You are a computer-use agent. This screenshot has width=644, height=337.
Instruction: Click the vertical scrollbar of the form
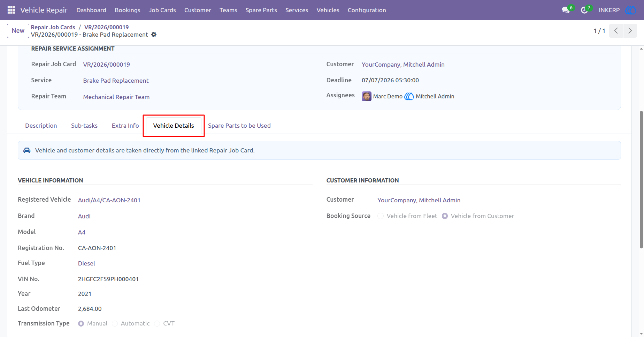point(641,180)
